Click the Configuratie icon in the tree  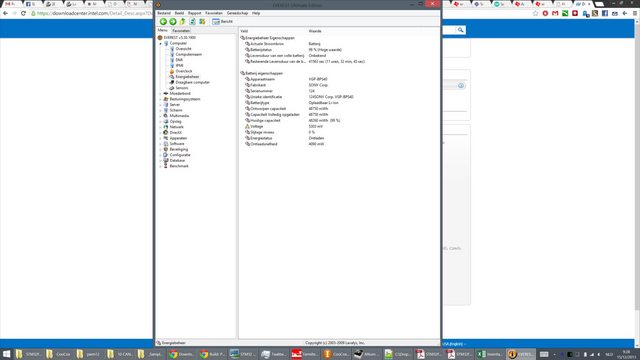(x=166, y=155)
